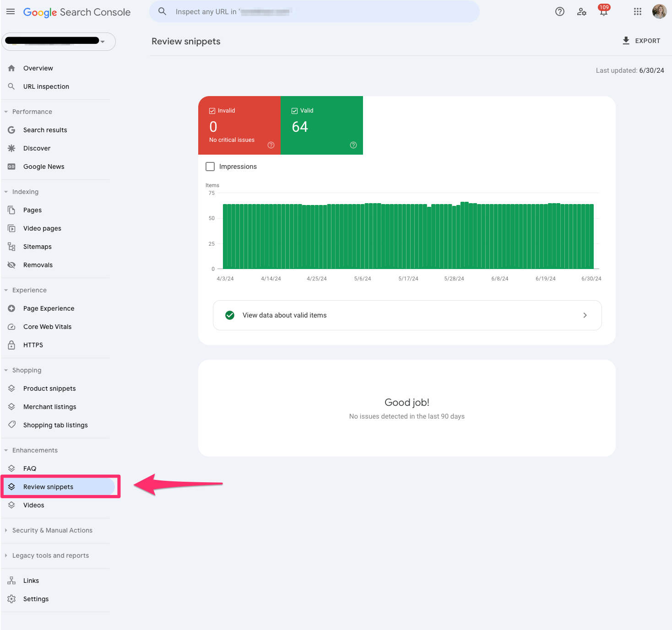Open the property selector dropdown
Viewport: 672px width, 630px height.
pos(59,41)
